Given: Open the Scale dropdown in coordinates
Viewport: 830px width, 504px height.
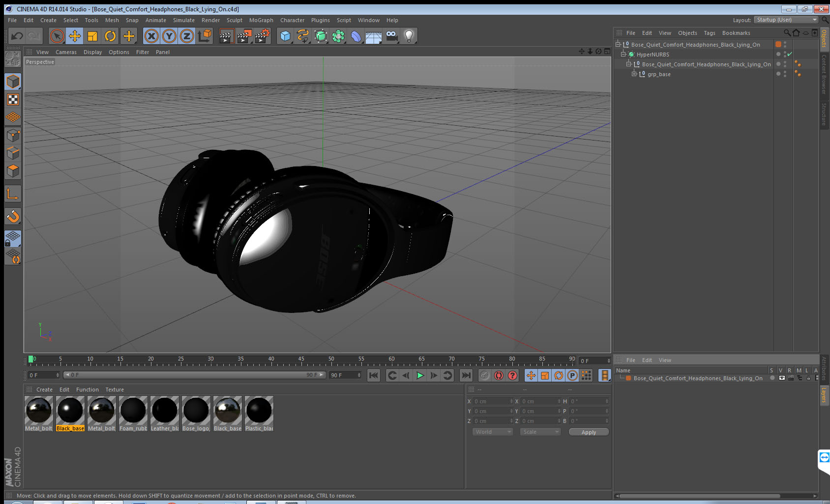Looking at the screenshot, I should tap(540, 432).
